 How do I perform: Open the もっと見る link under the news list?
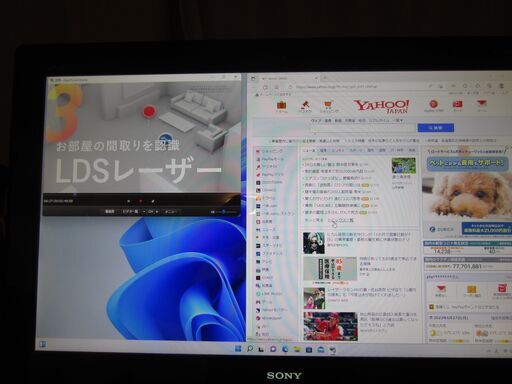pos(314,220)
